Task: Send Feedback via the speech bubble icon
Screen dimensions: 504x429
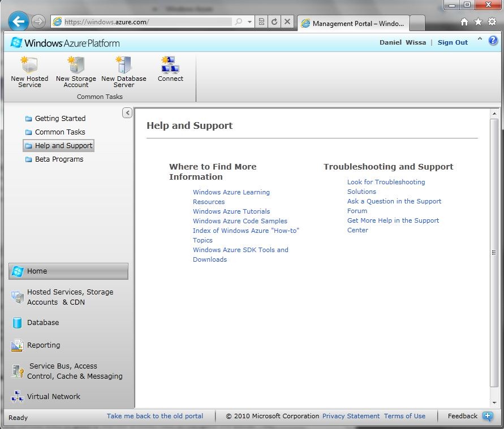Action: point(488,416)
